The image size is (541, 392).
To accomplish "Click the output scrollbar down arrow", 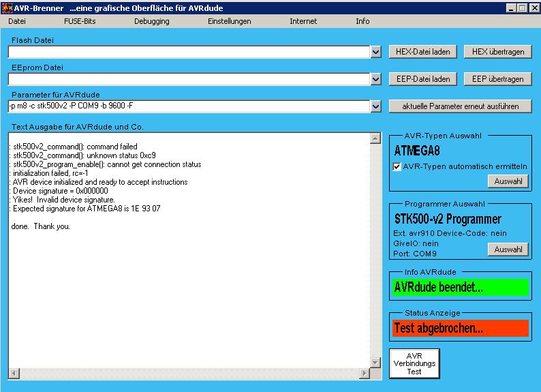I will [375, 362].
